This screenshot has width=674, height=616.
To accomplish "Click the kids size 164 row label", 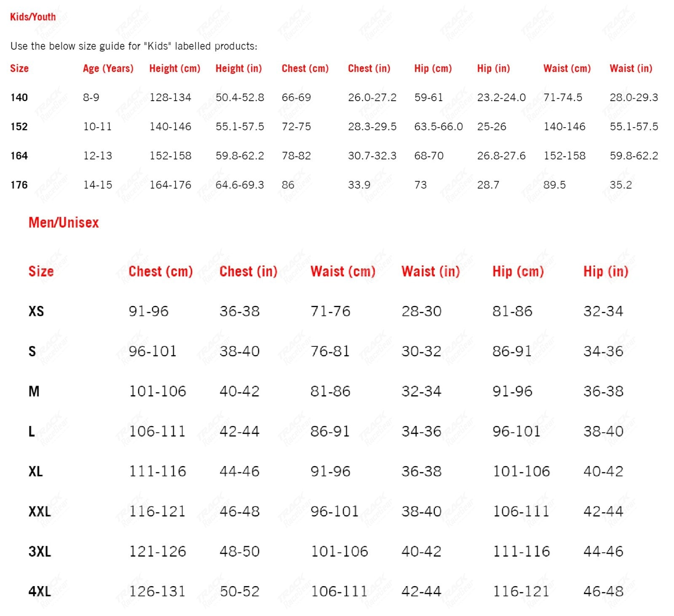I will click(x=19, y=155).
